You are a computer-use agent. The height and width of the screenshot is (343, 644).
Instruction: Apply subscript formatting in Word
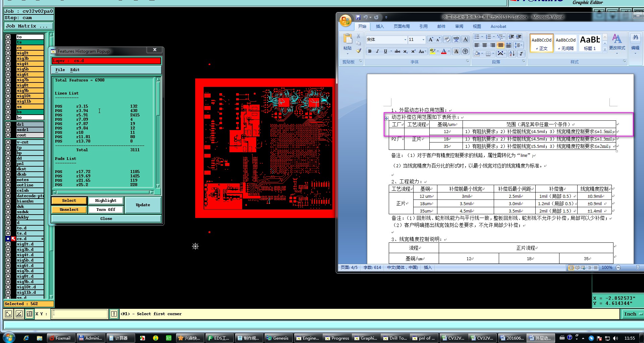(406, 51)
